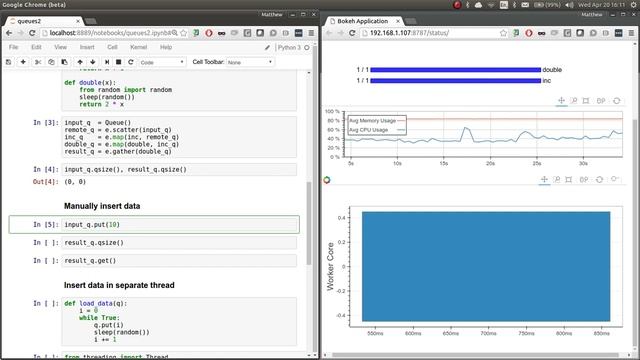640x360 pixels.
Task: Reset the CPU usage plot view
Action: click(x=617, y=100)
